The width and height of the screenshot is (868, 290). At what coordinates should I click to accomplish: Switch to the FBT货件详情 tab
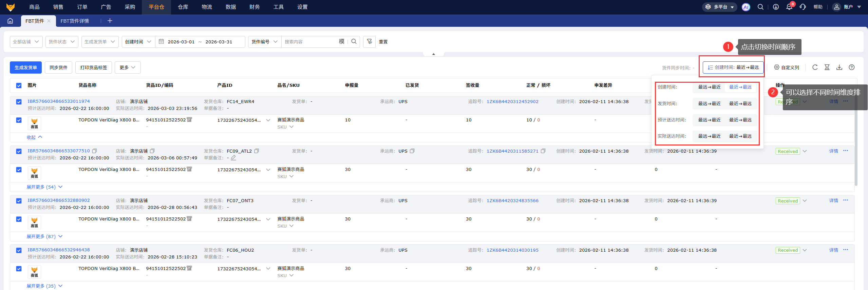[75, 21]
